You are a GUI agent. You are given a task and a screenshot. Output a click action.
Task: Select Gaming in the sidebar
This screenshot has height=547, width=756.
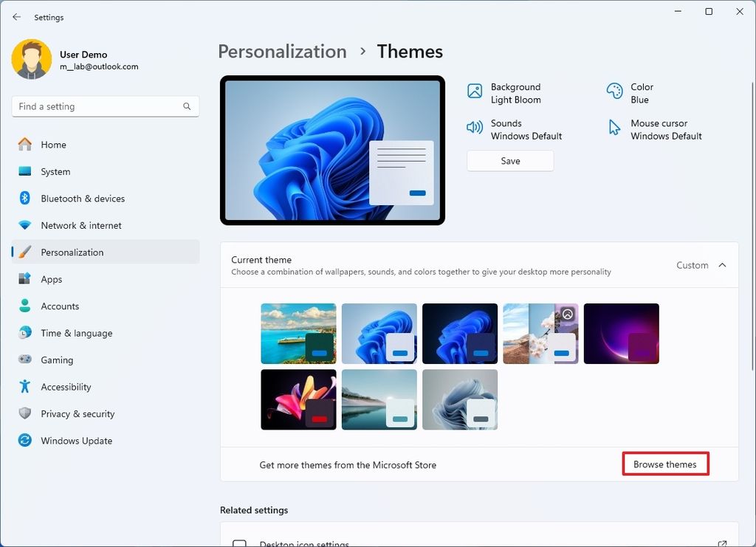pos(55,359)
